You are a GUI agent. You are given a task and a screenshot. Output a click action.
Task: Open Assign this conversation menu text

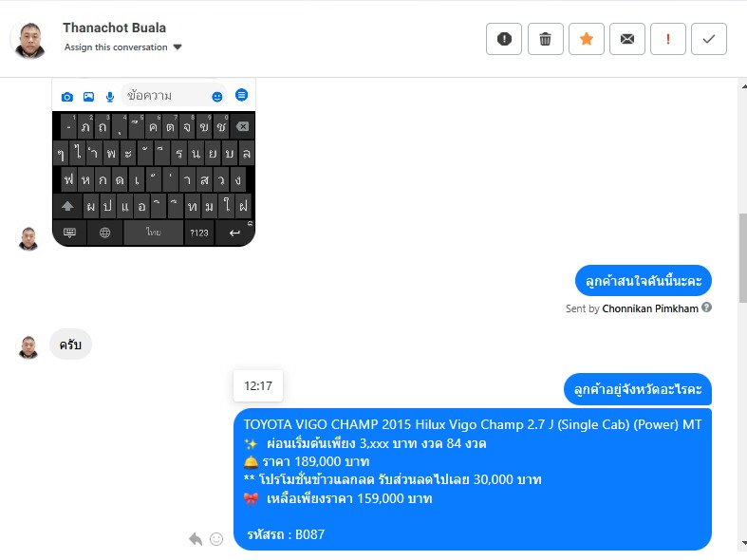[116, 47]
